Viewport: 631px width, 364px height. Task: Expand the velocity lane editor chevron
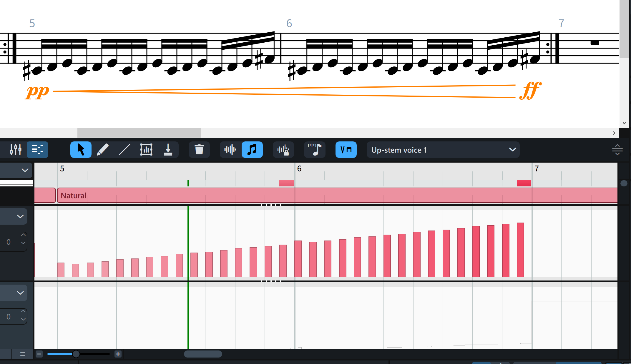point(20,216)
